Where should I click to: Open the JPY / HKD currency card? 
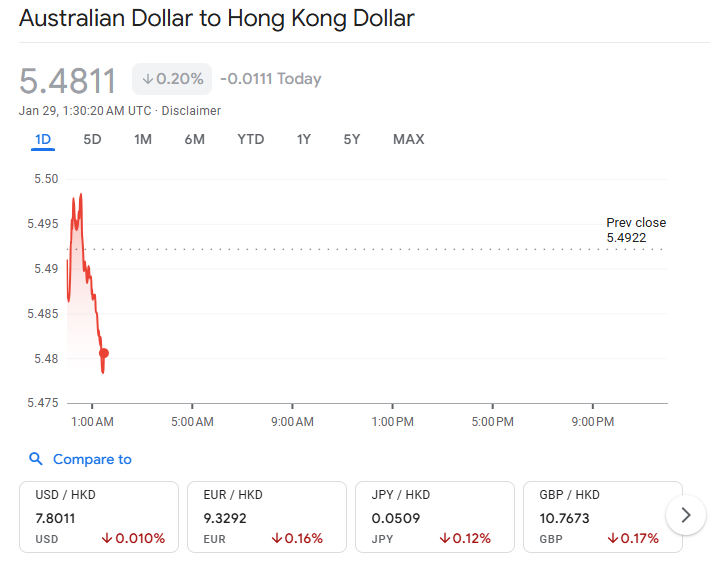pos(435,516)
